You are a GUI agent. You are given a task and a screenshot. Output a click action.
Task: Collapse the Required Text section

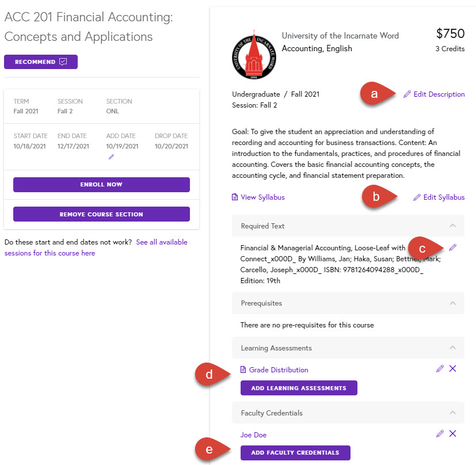pyautogui.click(x=452, y=226)
